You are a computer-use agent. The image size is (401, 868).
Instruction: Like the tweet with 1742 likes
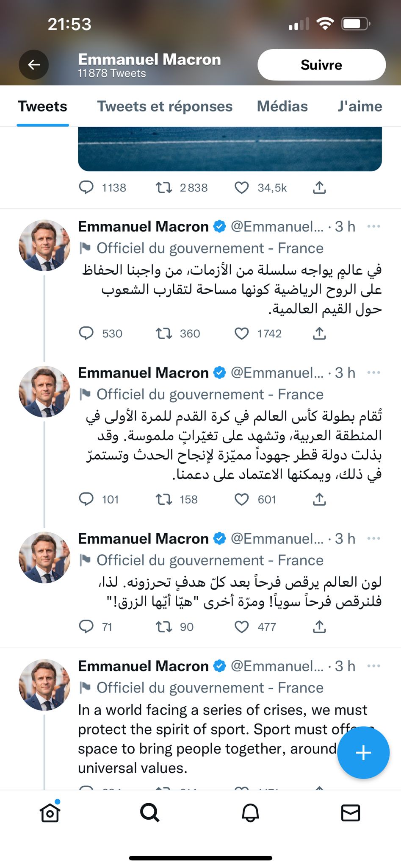point(242,334)
